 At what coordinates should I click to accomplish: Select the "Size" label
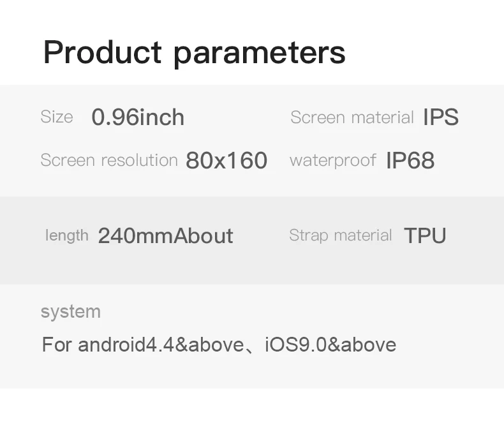57,117
